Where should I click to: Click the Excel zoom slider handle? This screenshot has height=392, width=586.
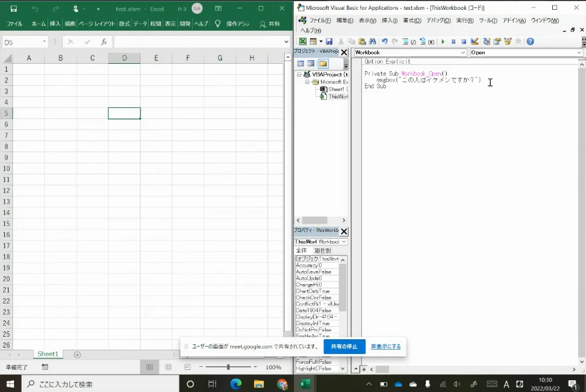[x=228, y=367]
